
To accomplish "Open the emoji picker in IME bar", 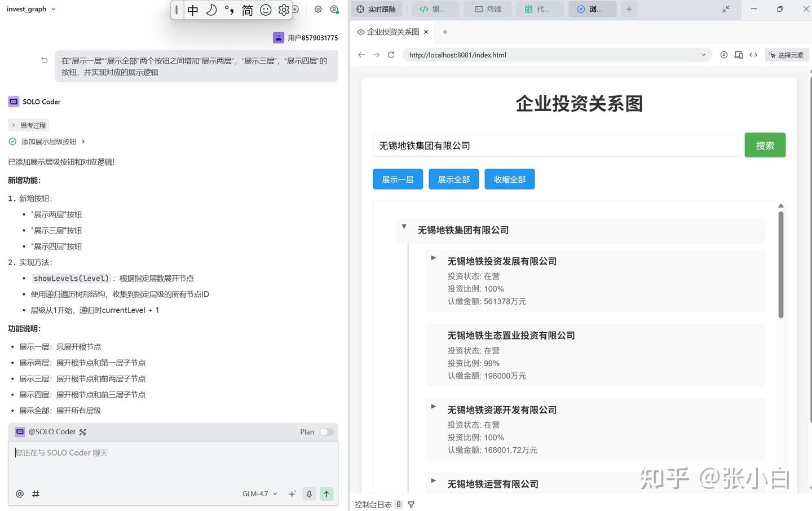I will pyautogui.click(x=266, y=10).
